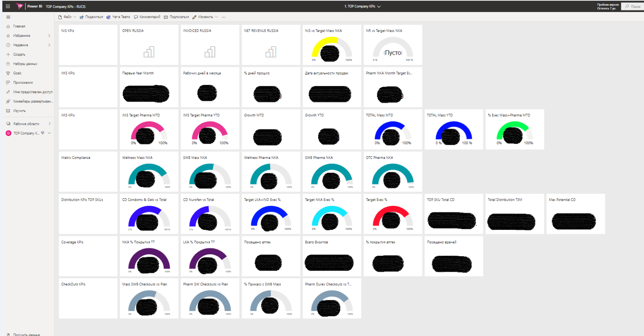Open the INVOICED RUSSIA tile
Viewport: 644px width, 336px height.
pos(210,45)
